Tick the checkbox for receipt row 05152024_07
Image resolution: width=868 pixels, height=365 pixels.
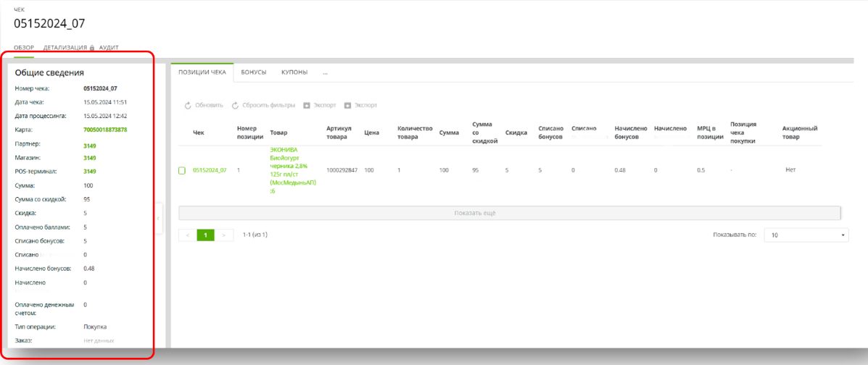click(x=182, y=171)
